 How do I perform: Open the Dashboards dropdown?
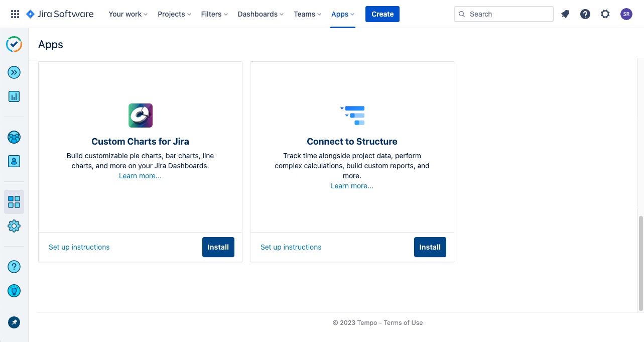pos(260,14)
